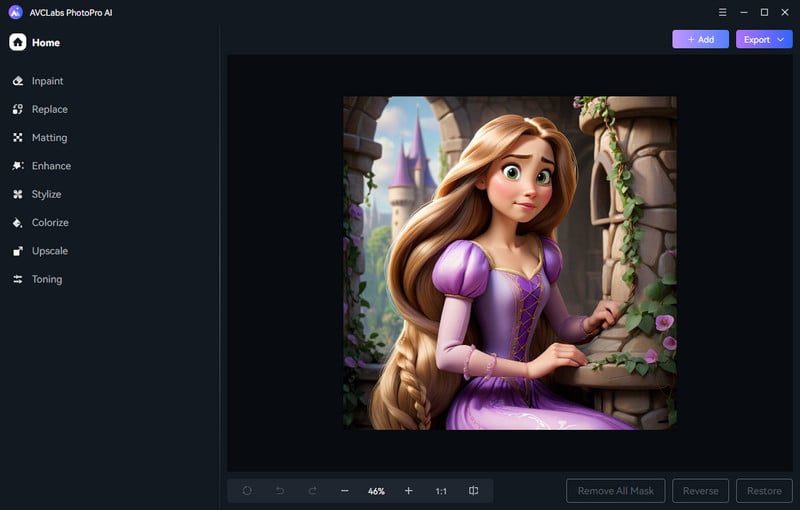Click the AVCLabs PhotoPro AI logo icon
This screenshot has height=510, width=800.
(16, 12)
